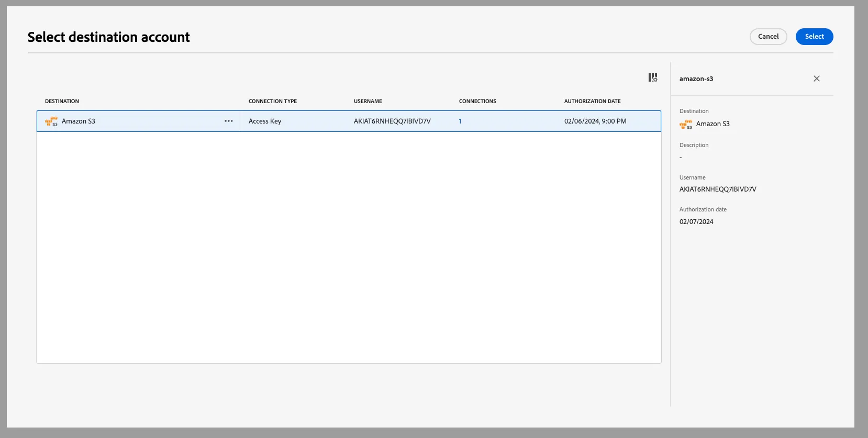Image resolution: width=868 pixels, height=438 pixels.
Task: Sort by the DESTINATION column header
Action: click(x=62, y=102)
